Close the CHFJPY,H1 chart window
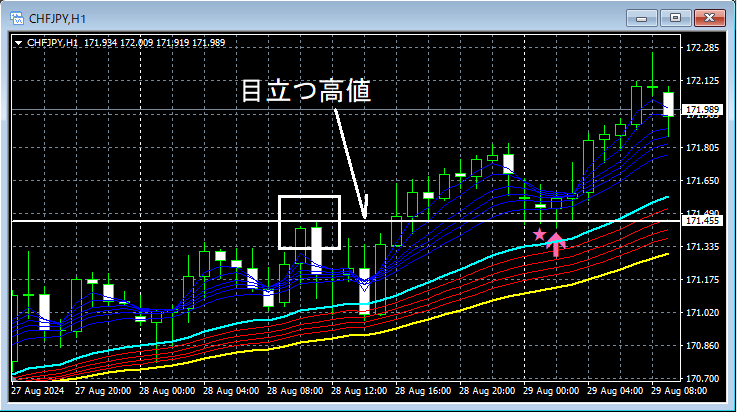Viewport: 738px width, 412px height. (709, 18)
